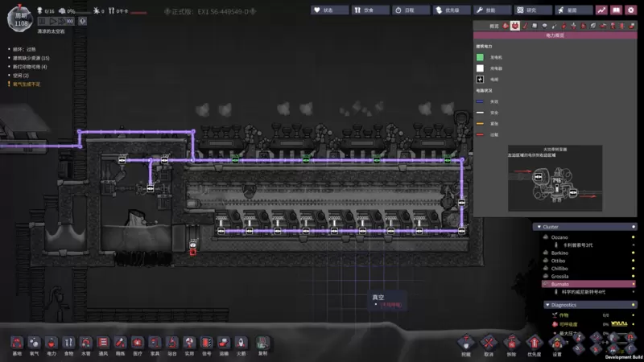The width and height of the screenshot is (644, 362).
Task: Select the Ottibo asteroid
Action: point(589,261)
